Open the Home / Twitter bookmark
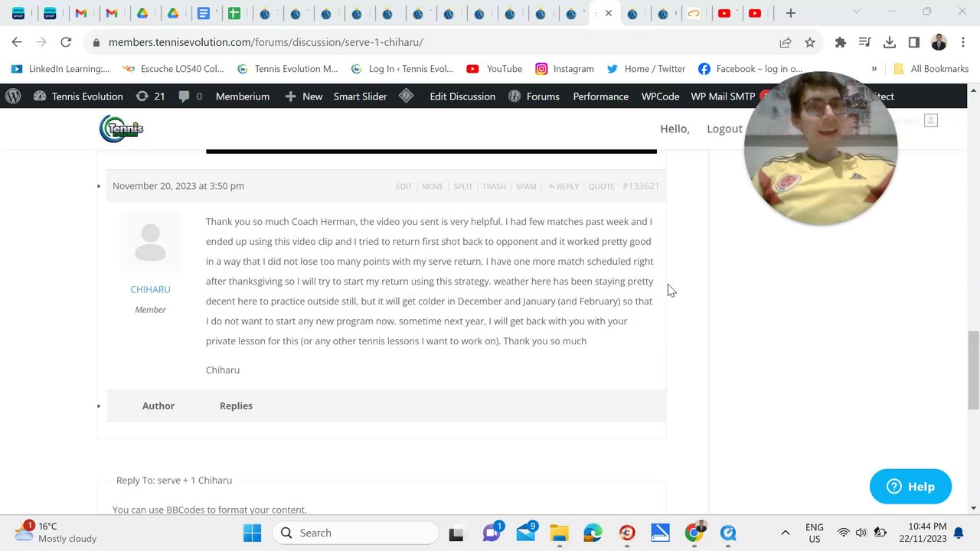 click(x=646, y=69)
